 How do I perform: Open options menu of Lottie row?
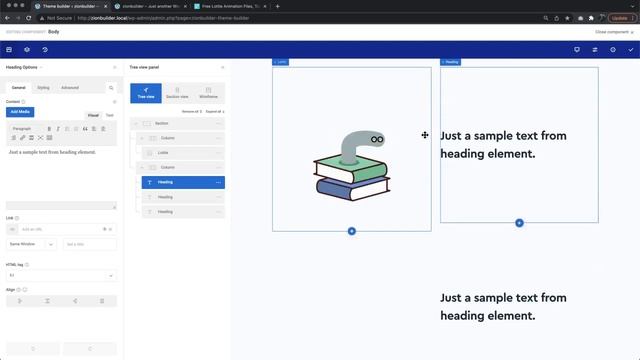click(x=218, y=153)
